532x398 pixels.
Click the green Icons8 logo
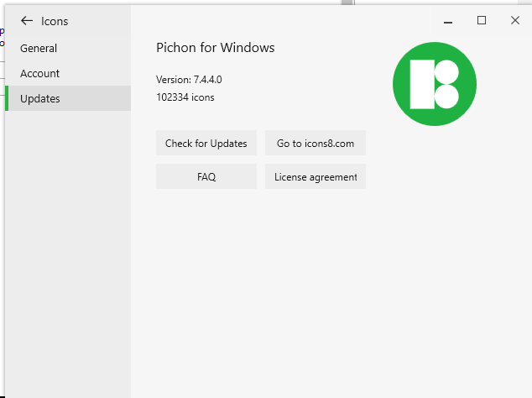435,84
